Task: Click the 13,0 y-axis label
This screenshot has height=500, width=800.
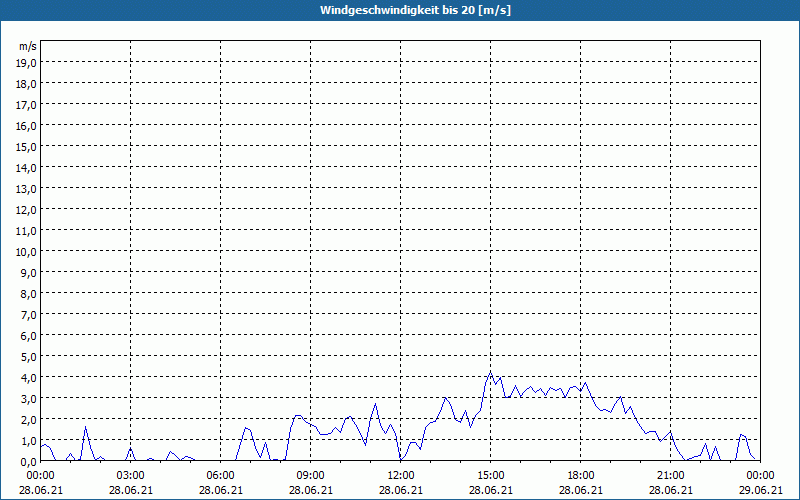Action: click(x=27, y=189)
